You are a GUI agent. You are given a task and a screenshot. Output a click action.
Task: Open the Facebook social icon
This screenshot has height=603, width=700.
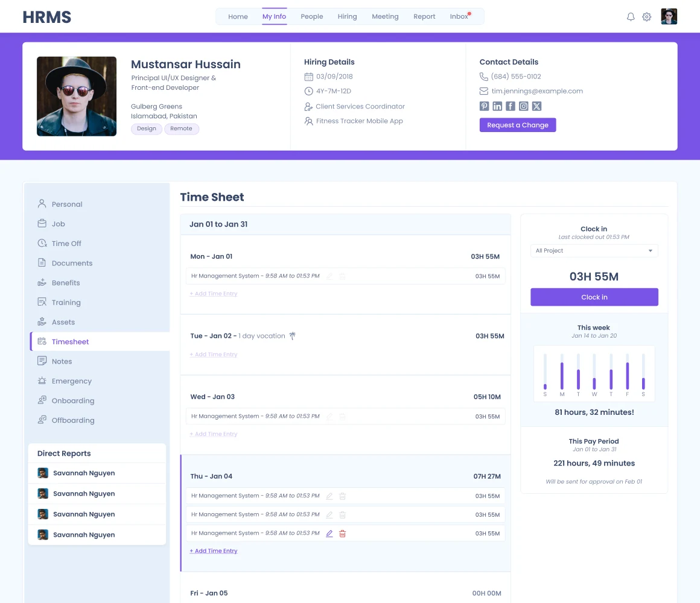[x=511, y=106]
